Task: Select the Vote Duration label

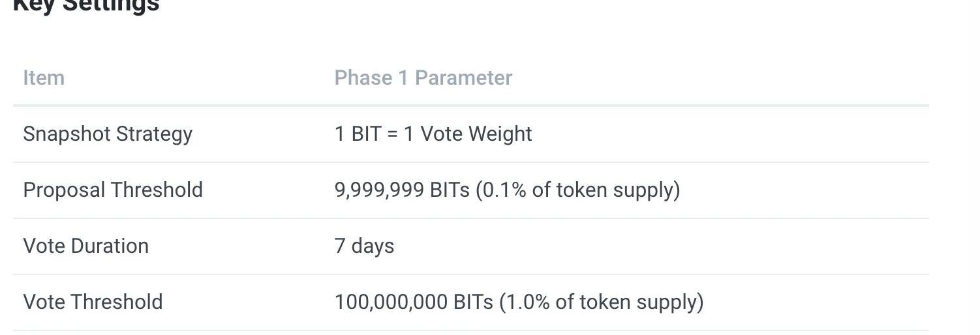Action: [x=86, y=246]
